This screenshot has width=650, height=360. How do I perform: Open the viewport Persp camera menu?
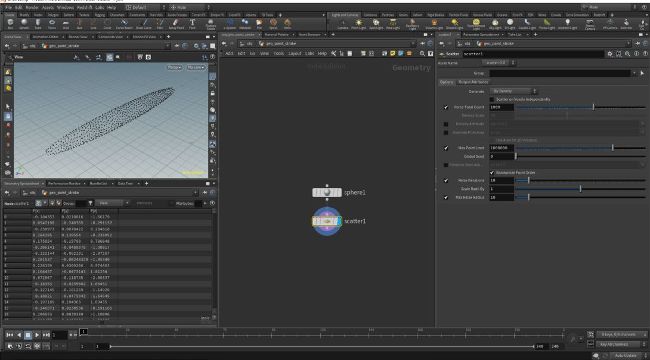click(174, 67)
